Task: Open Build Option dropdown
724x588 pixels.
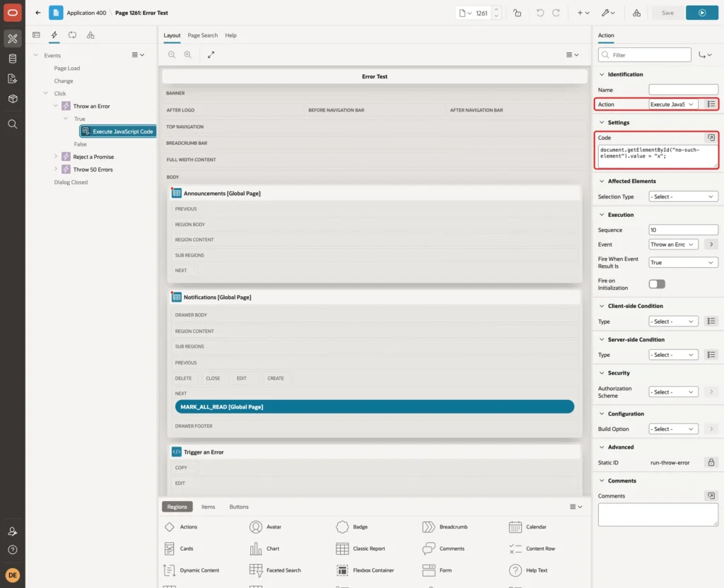Action: click(x=673, y=429)
